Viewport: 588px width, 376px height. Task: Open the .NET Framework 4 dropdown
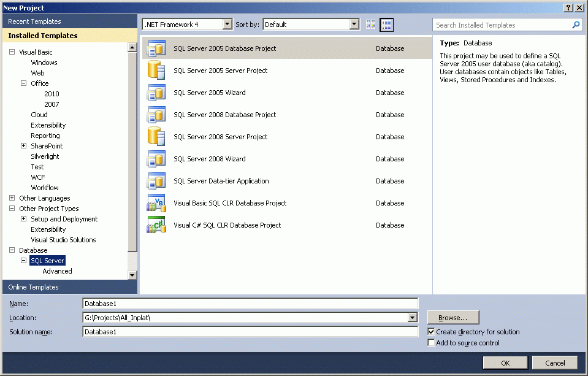click(227, 25)
